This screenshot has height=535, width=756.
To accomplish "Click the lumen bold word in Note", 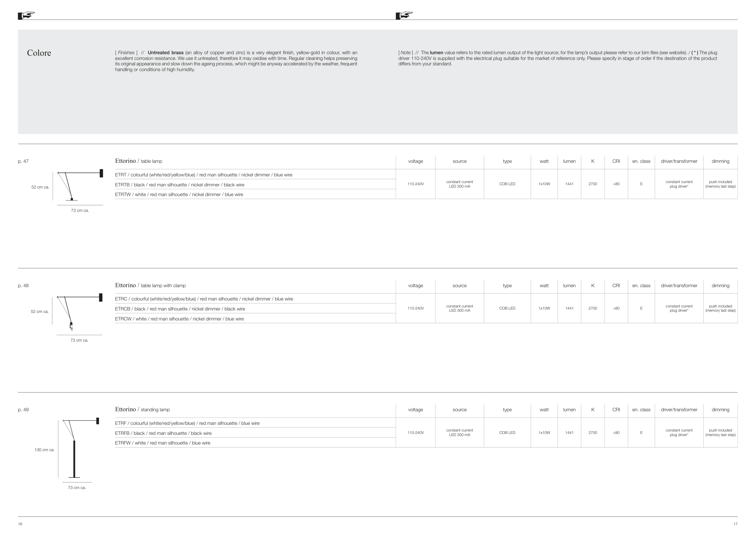I will (436, 53).
